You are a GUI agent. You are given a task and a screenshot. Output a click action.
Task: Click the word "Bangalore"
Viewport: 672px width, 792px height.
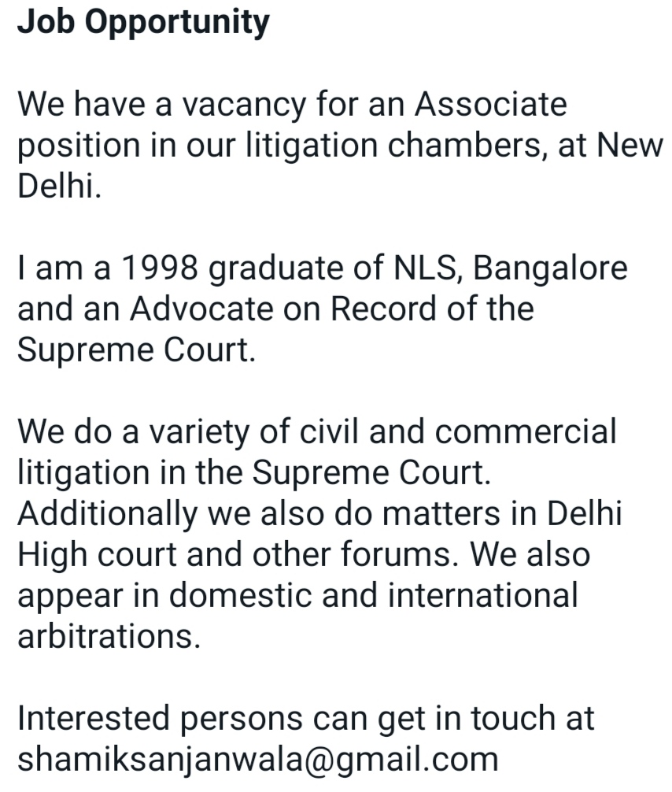click(x=550, y=270)
